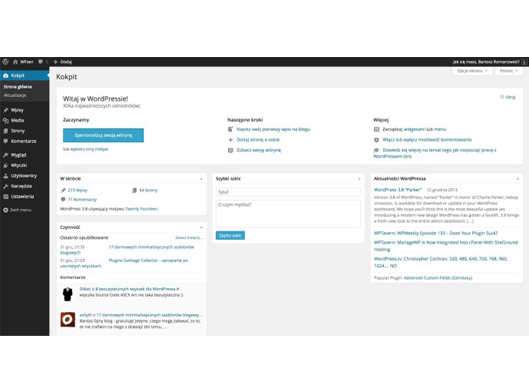Collapse the W skrócie widget arrow
Viewport: 529px width, 391px height.
coord(201,179)
